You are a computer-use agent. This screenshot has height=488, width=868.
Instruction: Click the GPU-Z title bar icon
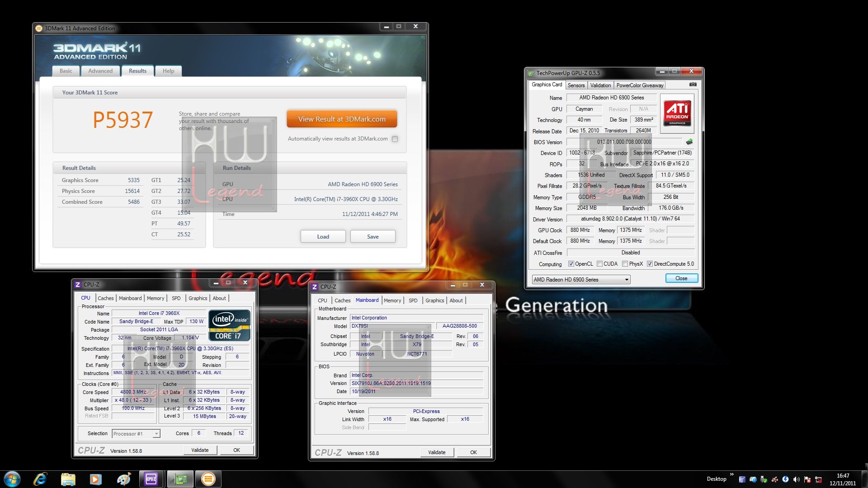click(531, 73)
